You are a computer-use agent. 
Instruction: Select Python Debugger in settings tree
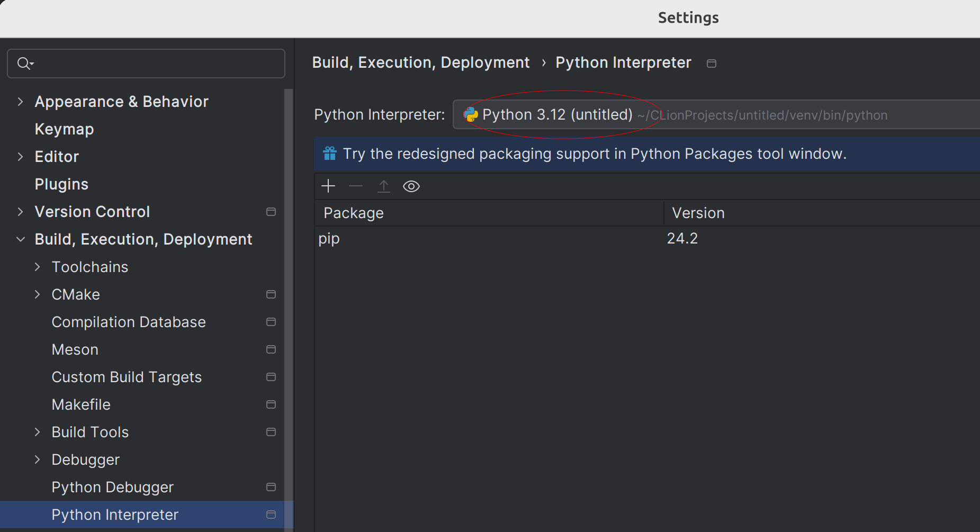tap(112, 487)
